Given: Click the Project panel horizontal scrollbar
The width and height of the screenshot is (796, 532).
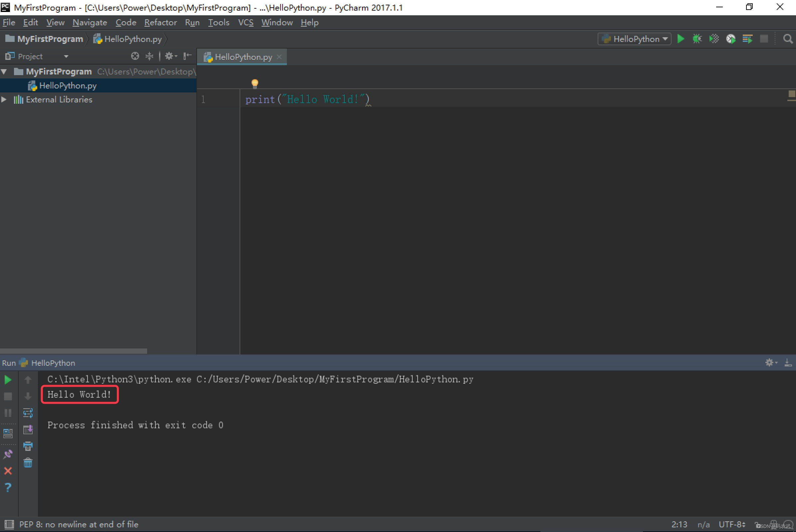Looking at the screenshot, I should [73, 351].
